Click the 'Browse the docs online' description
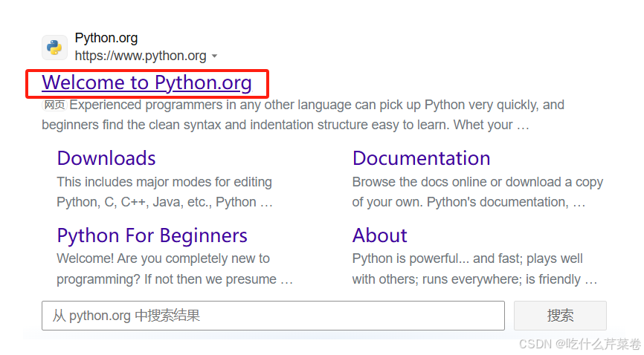The width and height of the screenshot is (644, 355). click(x=477, y=192)
